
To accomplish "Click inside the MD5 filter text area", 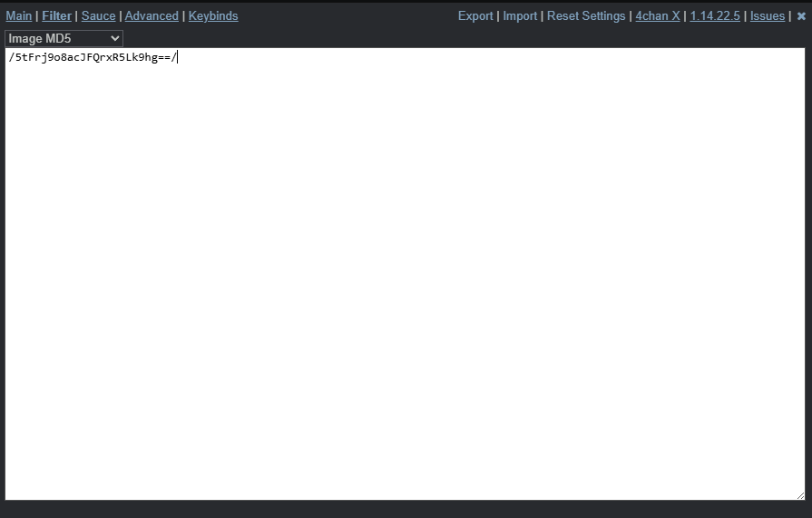I will coord(405,273).
